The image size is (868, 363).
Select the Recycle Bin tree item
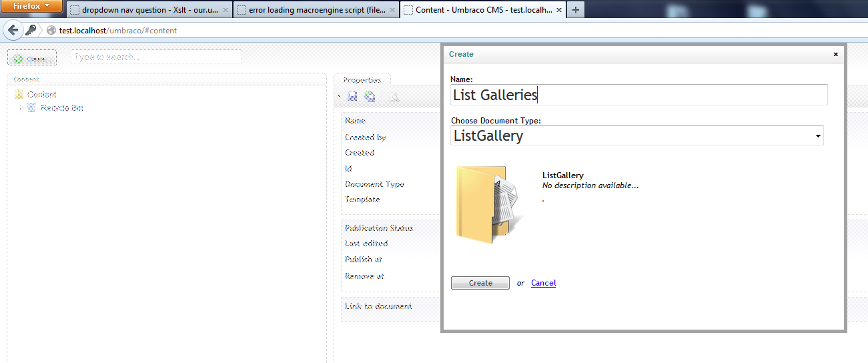pos(62,108)
